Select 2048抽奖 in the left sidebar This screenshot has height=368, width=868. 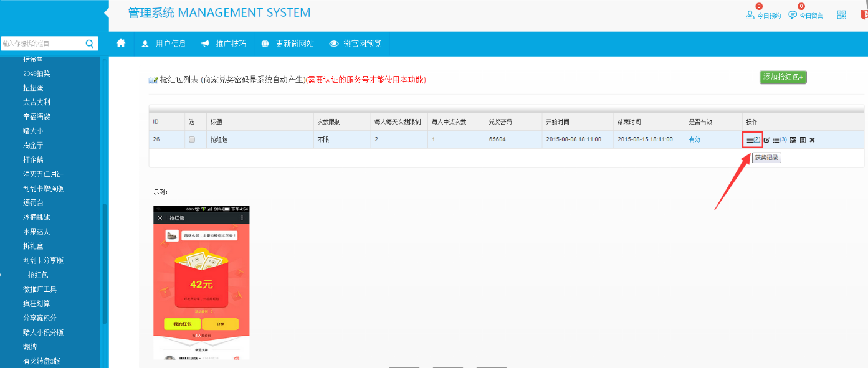[x=36, y=73]
